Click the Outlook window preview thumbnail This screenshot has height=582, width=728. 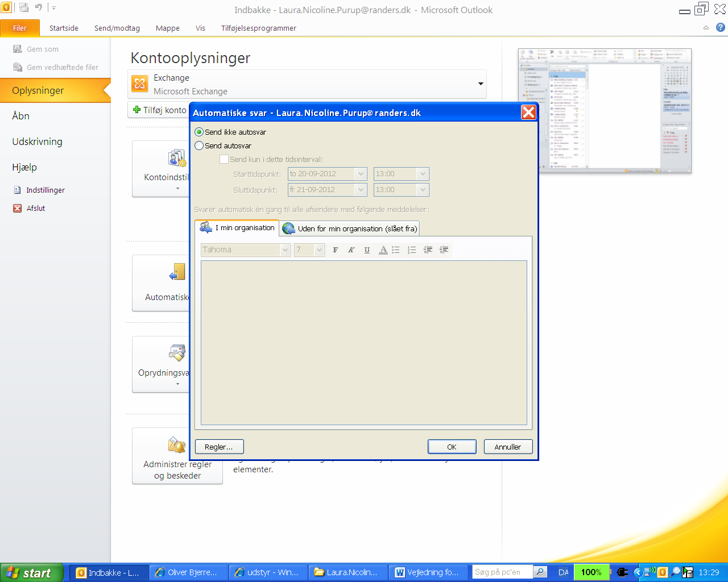(605, 111)
